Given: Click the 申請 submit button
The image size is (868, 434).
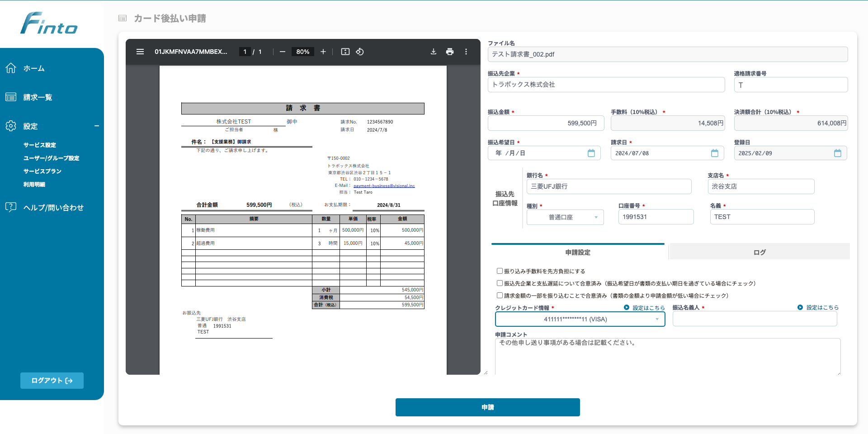Looking at the screenshot, I should (x=488, y=407).
